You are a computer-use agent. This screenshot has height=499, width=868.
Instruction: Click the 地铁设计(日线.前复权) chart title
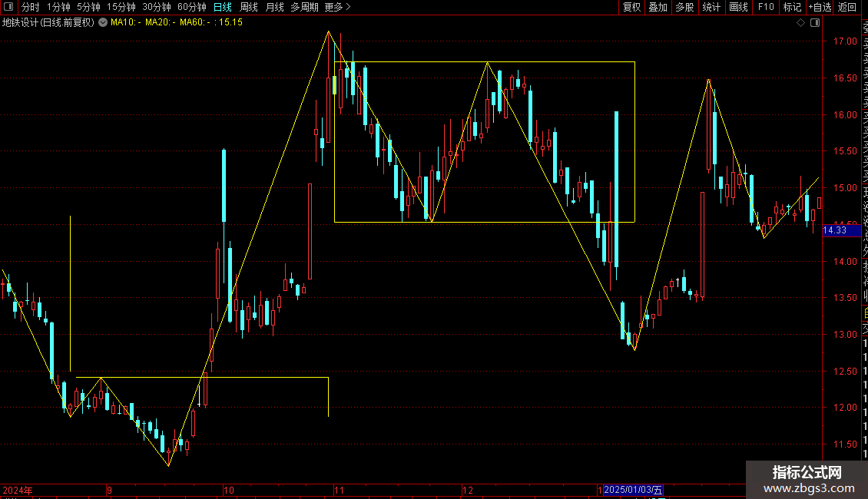[x=48, y=22]
